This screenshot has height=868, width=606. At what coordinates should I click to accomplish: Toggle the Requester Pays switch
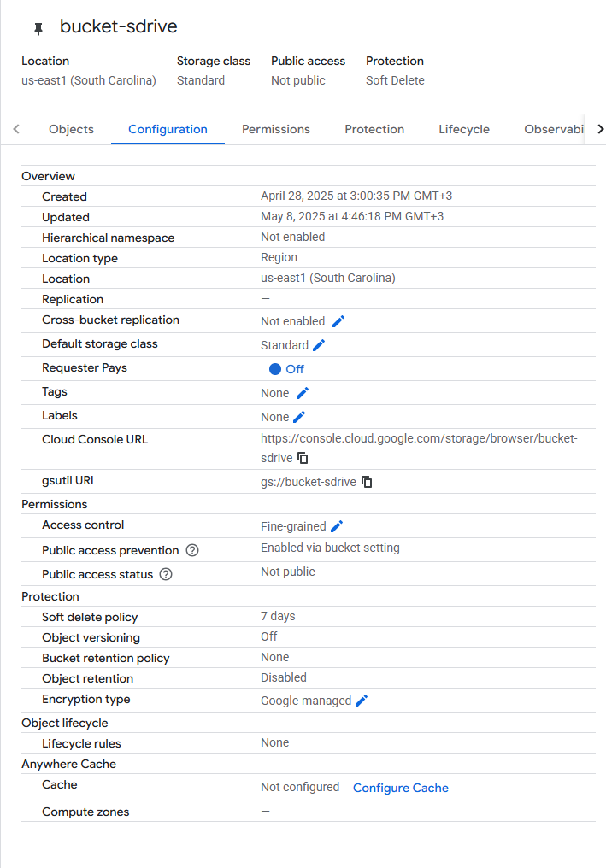pyautogui.click(x=275, y=369)
